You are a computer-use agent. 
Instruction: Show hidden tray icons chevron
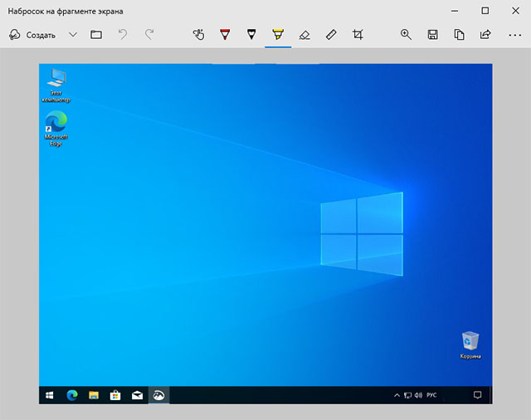[x=397, y=395]
